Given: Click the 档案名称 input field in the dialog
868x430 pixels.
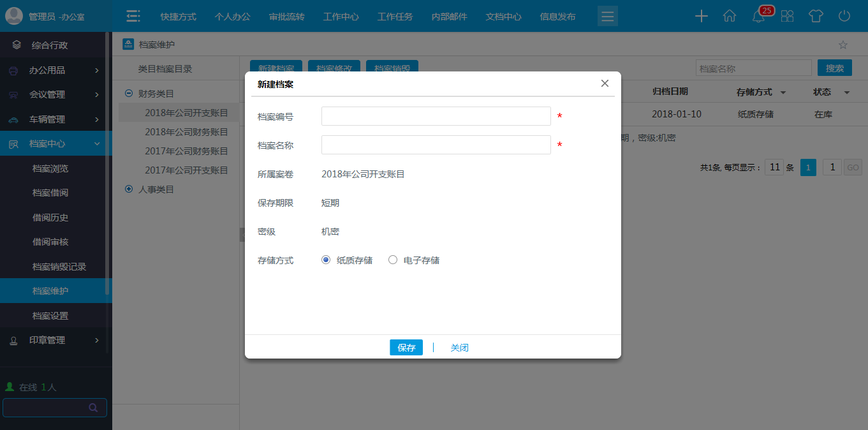Looking at the screenshot, I should (436, 145).
